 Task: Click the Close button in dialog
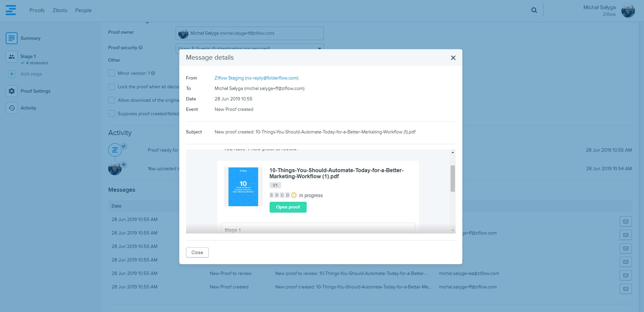[197, 252]
